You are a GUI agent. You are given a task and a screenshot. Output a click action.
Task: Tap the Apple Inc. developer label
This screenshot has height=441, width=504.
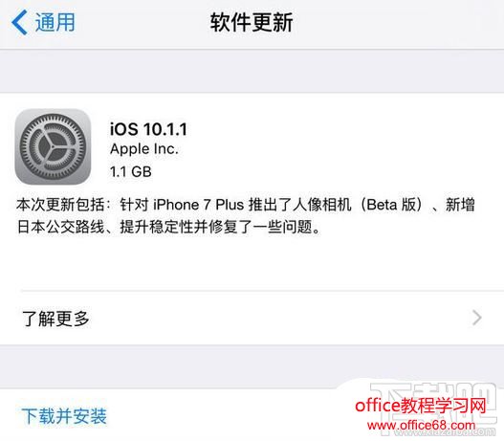(144, 149)
